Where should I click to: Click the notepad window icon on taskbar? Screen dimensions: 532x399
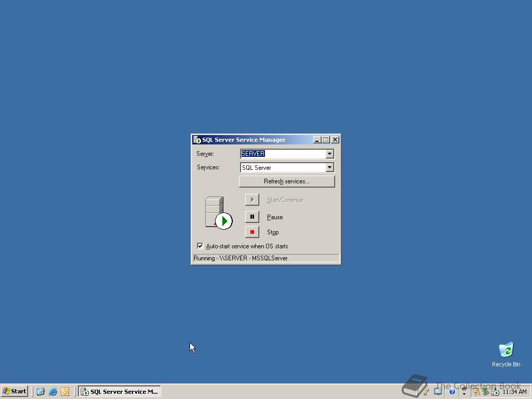(x=438, y=392)
